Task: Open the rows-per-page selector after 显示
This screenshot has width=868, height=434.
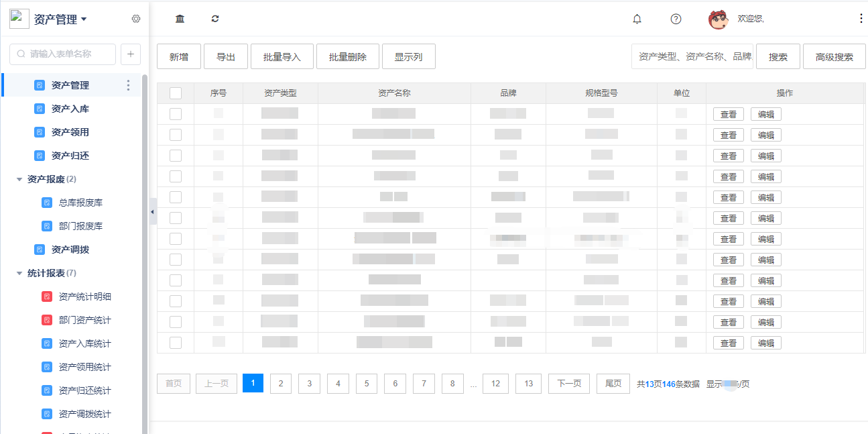Action: [x=730, y=384]
